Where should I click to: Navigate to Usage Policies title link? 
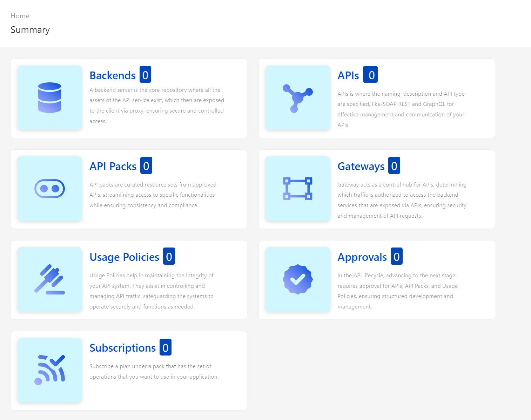pos(125,257)
